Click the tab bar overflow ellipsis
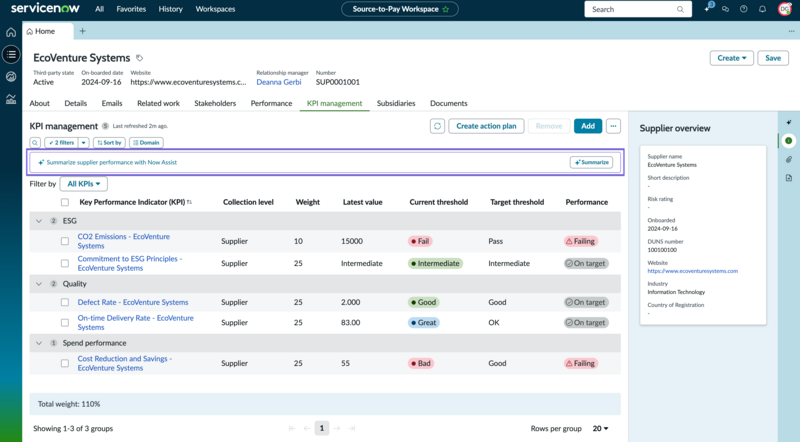 pyautogui.click(x=791, y=31)
